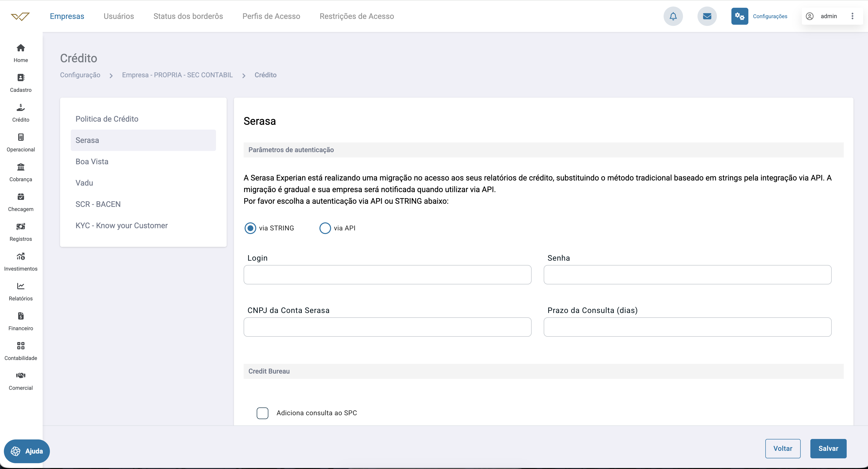Open the Perfis de Acesso tab
The height and width of the screenshot is (469, 868).
point(271,16)
